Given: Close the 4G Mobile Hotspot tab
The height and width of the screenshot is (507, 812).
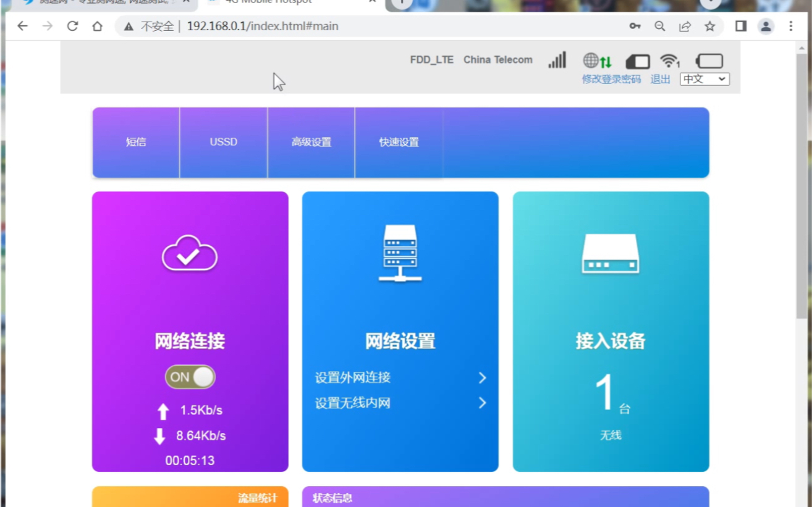Looking at the screenshot, I should (x=372, y=2).
